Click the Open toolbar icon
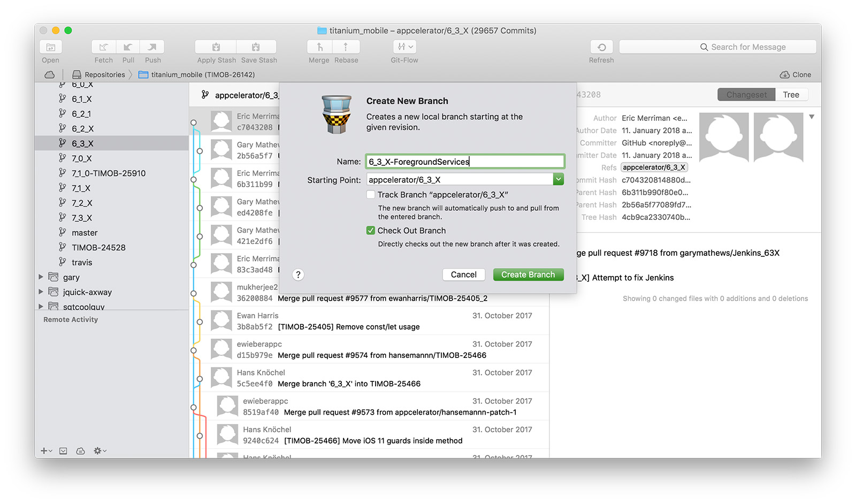Screen dimensions: 856x504 pyautogui.click(x=51, y=47)
